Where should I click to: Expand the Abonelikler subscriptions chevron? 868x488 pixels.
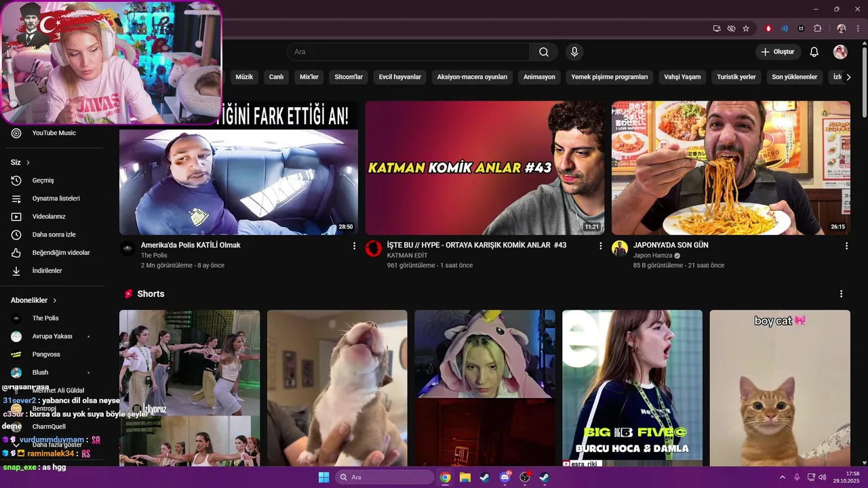point(55,300)
